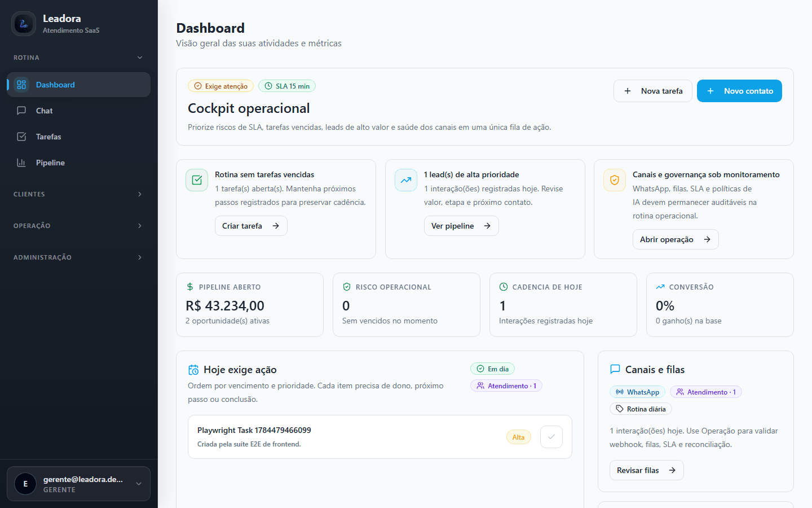Click the clock icon of Cadencia de Hoje

click(x=504, y=287)
